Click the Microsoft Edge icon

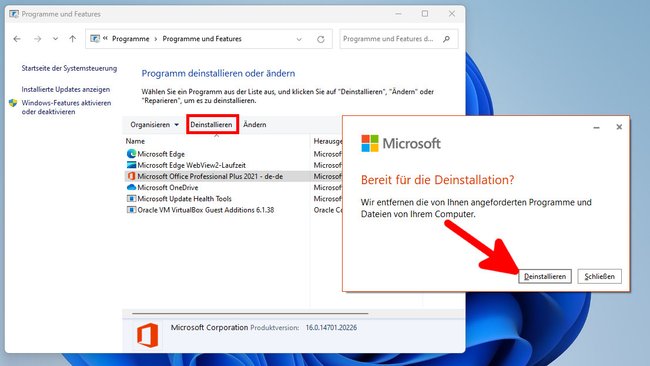[131, 154]
